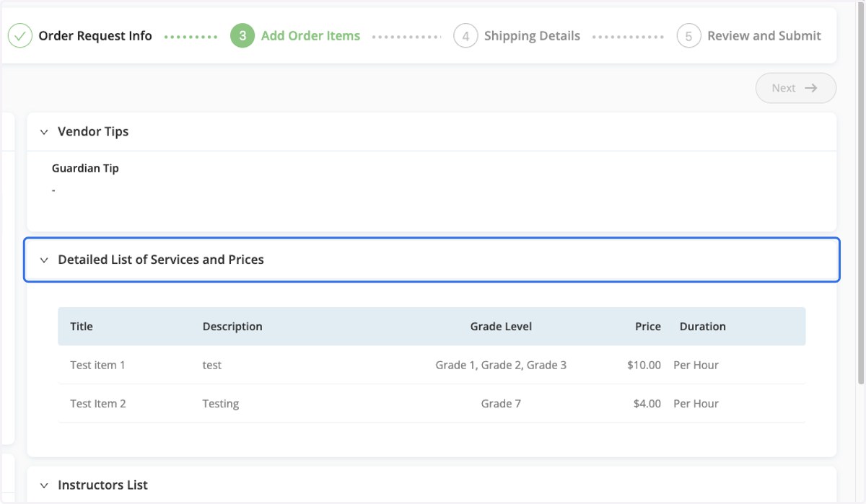Click Detailed List of Services and Prices heading
The width and height of the screenshot is (866, 504).
click(x=161, y=260)
